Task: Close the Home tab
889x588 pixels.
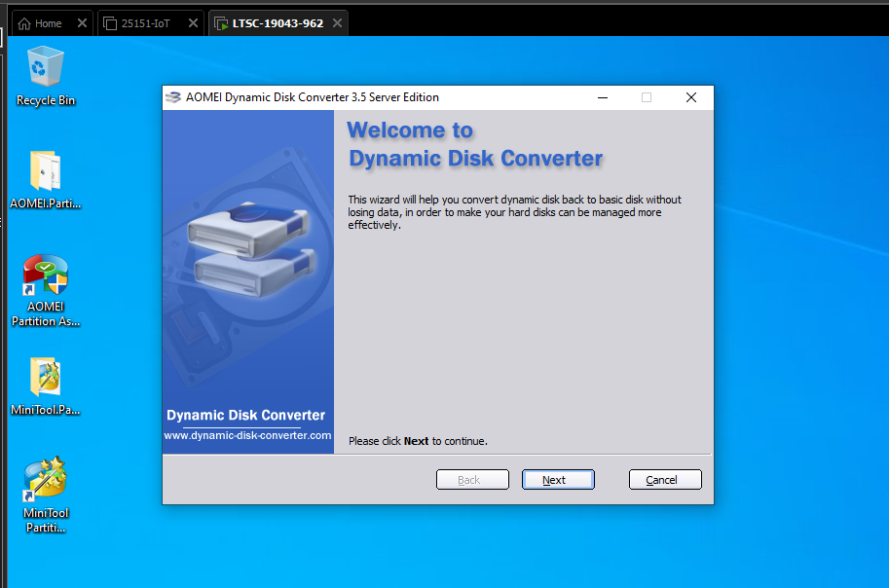Action: click(82, 23)
